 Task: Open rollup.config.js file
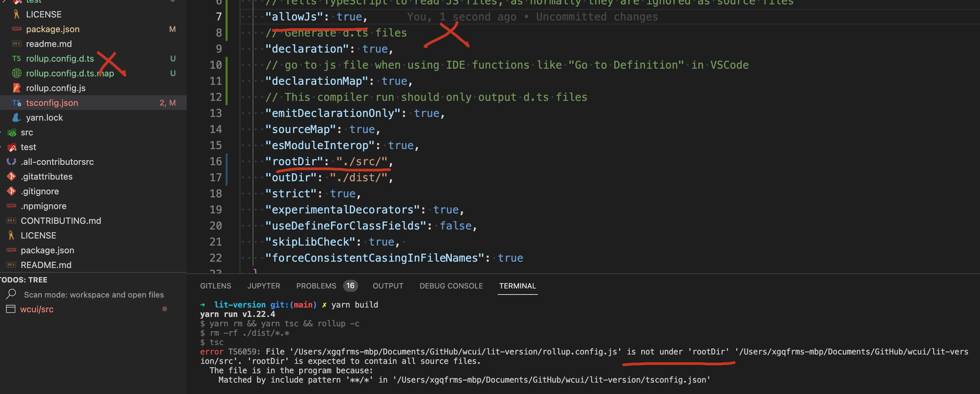point(56,88)
